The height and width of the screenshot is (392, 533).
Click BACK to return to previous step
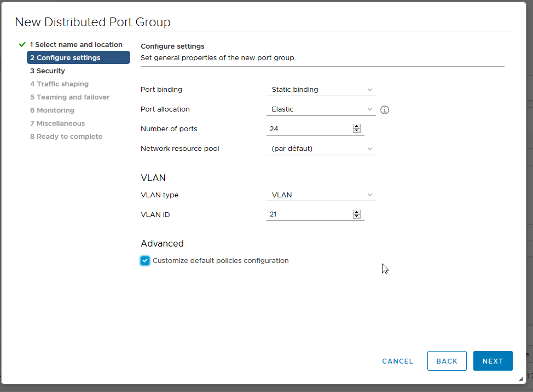click(447, 361)
